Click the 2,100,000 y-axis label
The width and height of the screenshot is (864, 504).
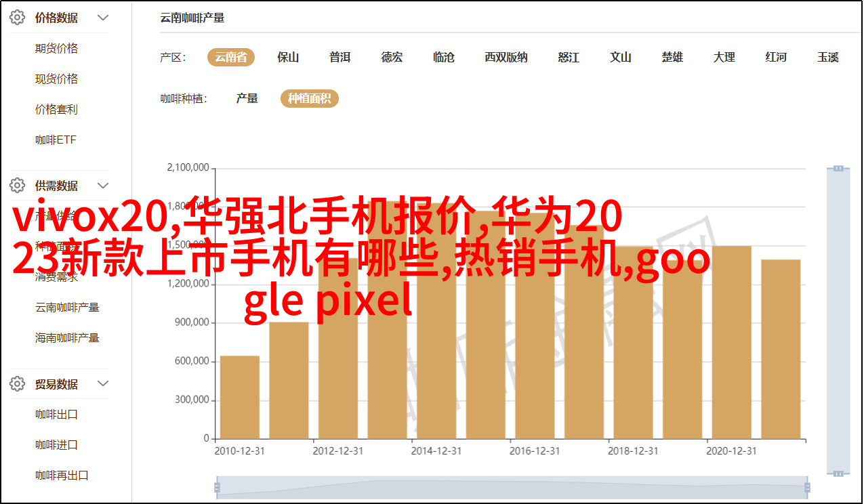[x=188, y=168]
